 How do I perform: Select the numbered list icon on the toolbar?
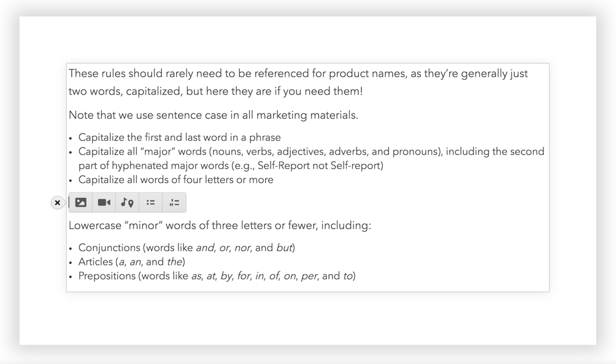tap(174, 202)
